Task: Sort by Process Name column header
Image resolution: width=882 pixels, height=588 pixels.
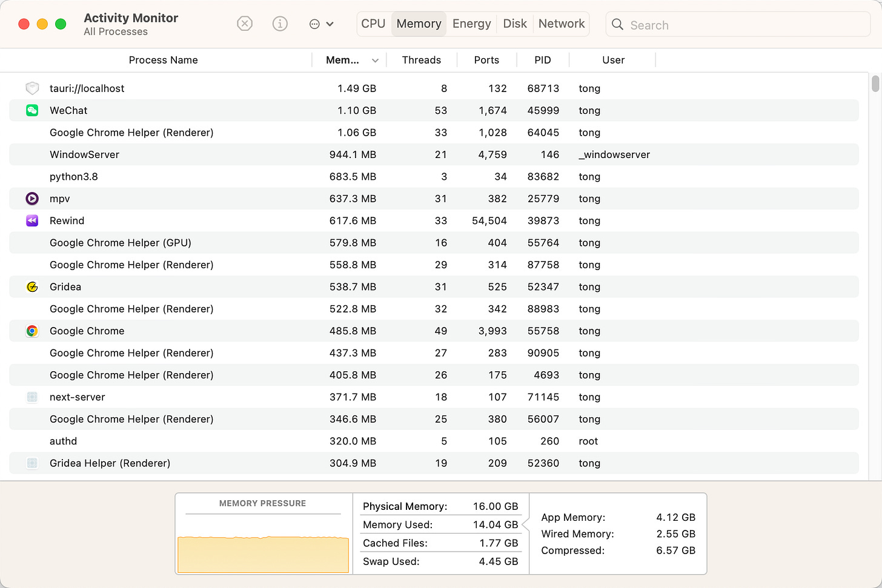Action: (163, 60)
